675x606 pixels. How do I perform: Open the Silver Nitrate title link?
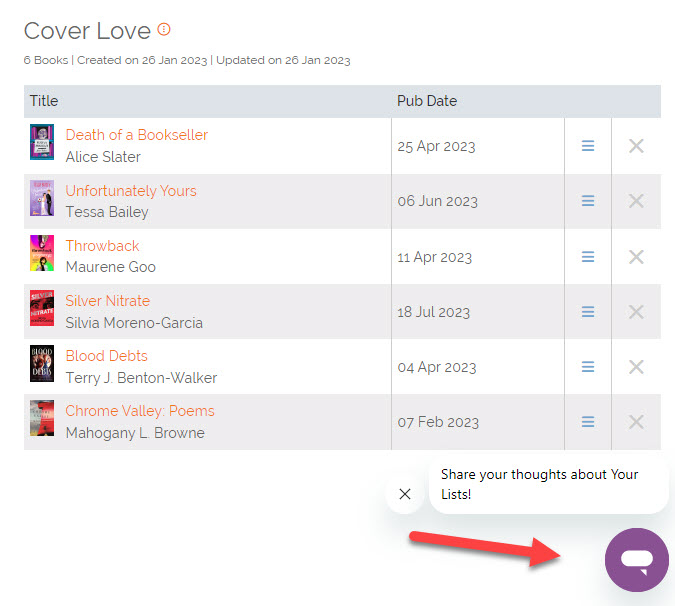(x=108, y=300)
